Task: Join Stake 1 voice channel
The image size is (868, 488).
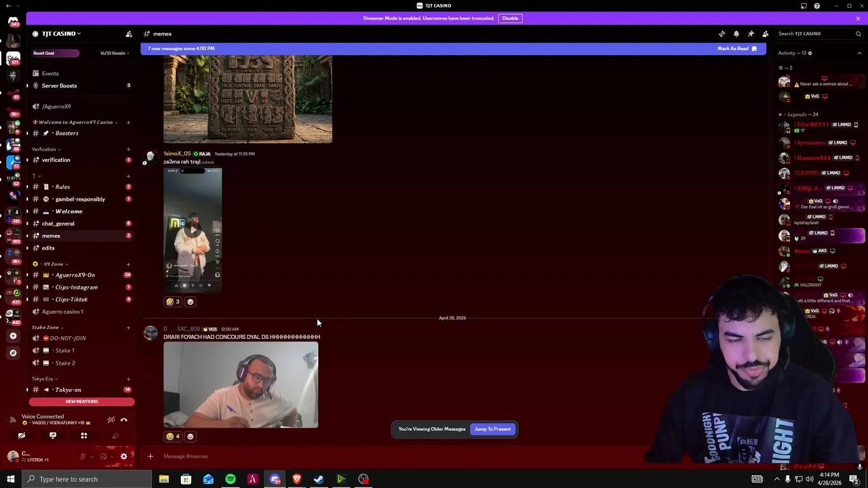Action: click(x=81, y=350)
